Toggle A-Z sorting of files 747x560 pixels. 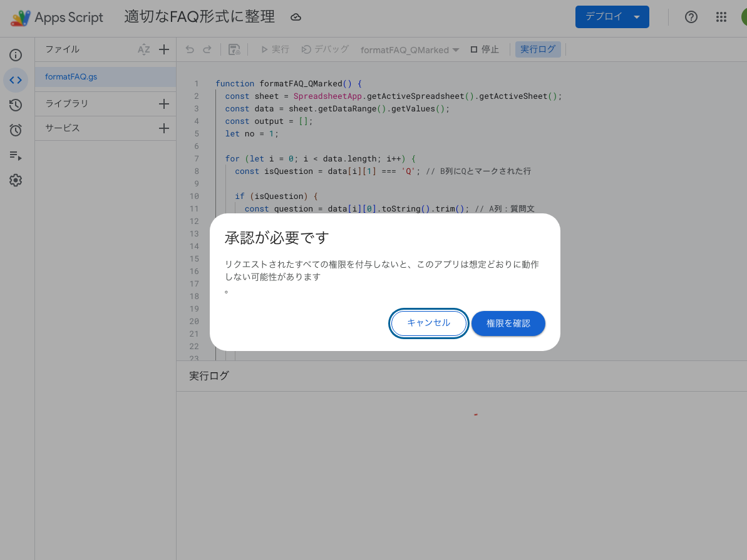pyautogui.click(x=145, y=49)
